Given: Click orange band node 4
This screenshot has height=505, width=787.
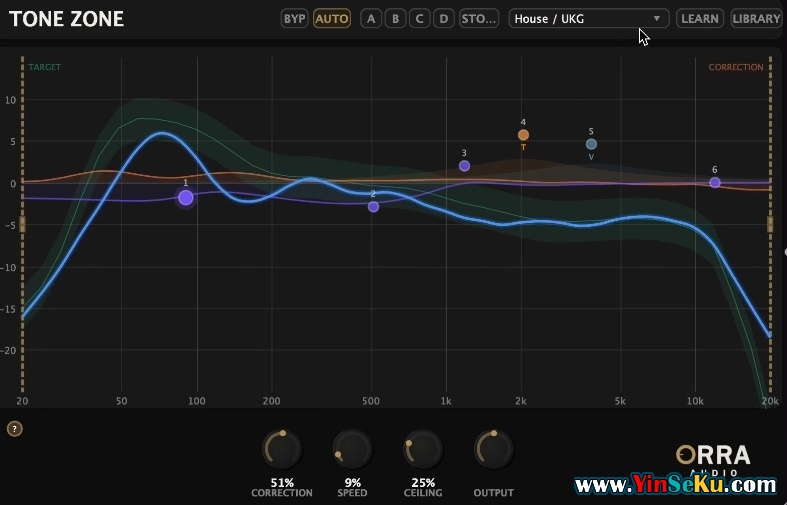Looking at the screenshot, I should [x=523, y=135].
